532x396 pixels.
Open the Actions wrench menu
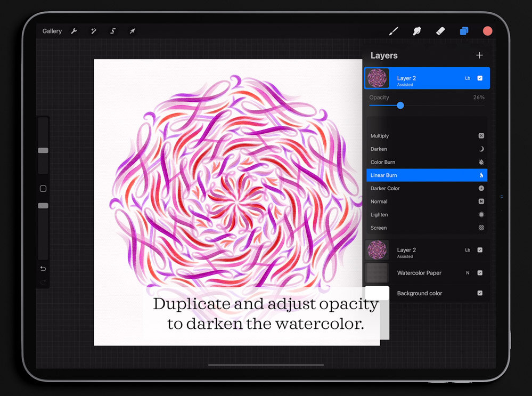pyautogui.click(x=74, y=31)
